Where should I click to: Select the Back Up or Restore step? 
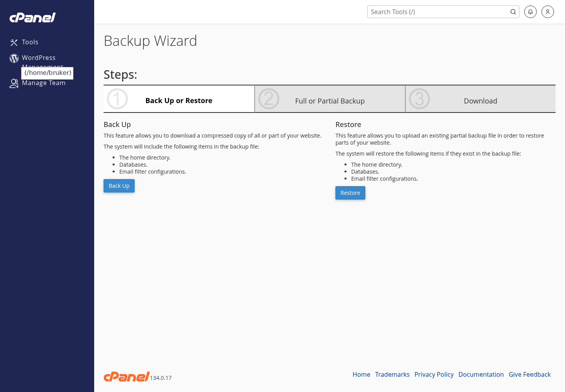point(179,100)
